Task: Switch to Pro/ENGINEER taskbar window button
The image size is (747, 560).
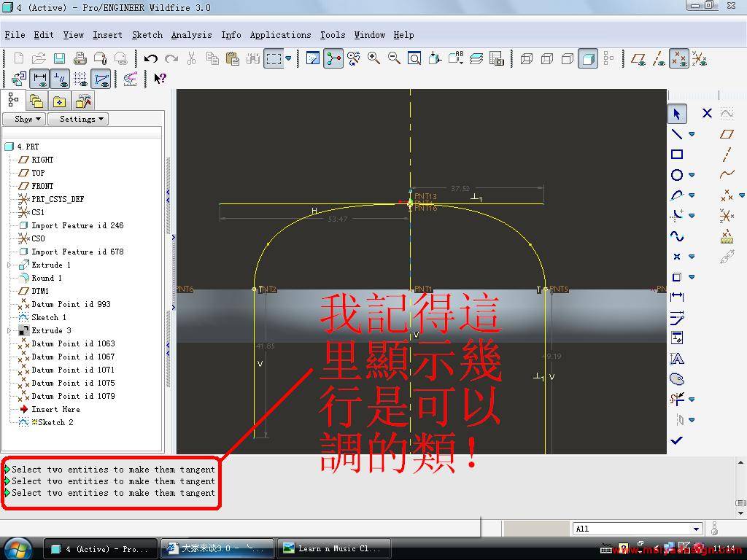Action: click(101, 548)
